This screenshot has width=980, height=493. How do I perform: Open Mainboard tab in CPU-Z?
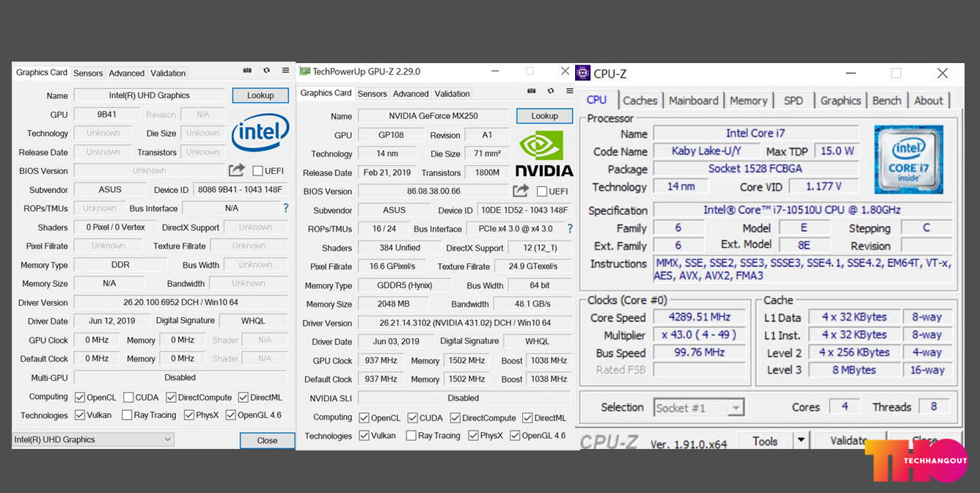(x=694, y=101)
